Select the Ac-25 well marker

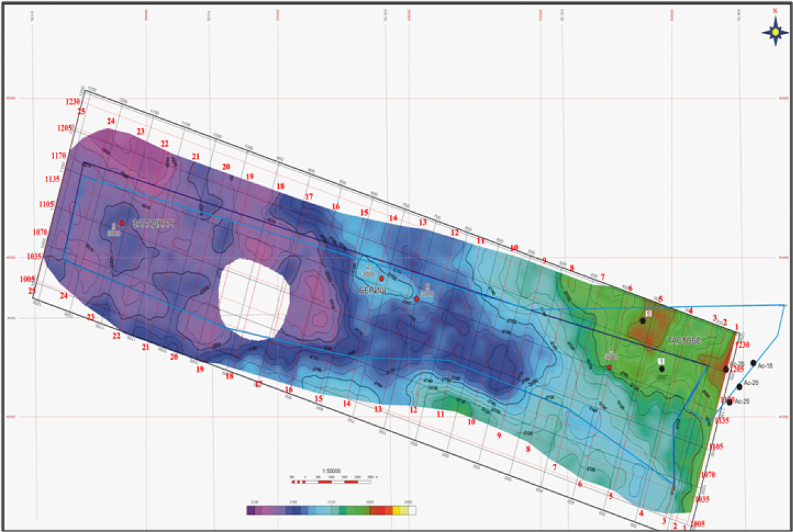pyautogui.click(x=730, y=402)
